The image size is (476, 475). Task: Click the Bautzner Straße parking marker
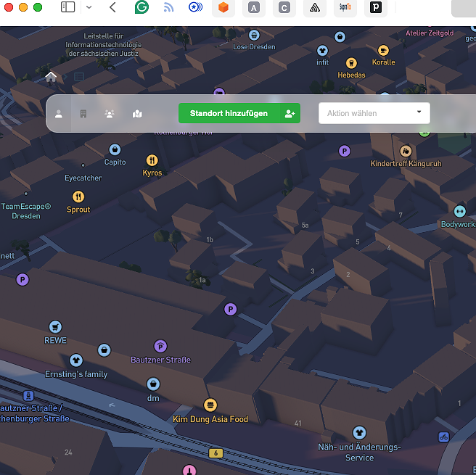pos(160,347)
